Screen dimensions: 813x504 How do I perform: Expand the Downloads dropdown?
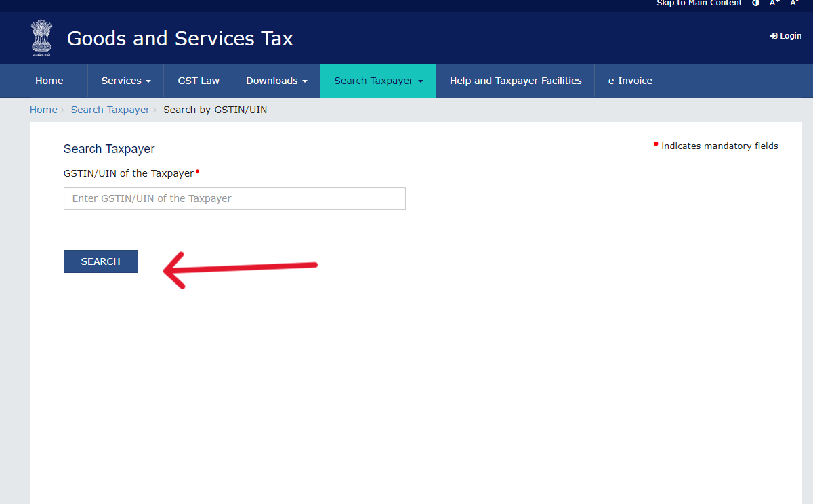tap(276, 81)
